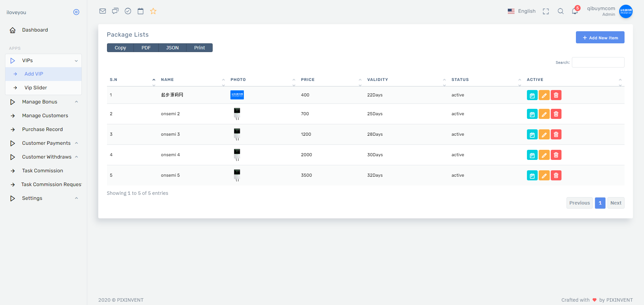The height and width of the screenshot is (305, 644).
Task: Toggle fullscreen mode icon
Action: pyautogui.click(x=546, y=11)
